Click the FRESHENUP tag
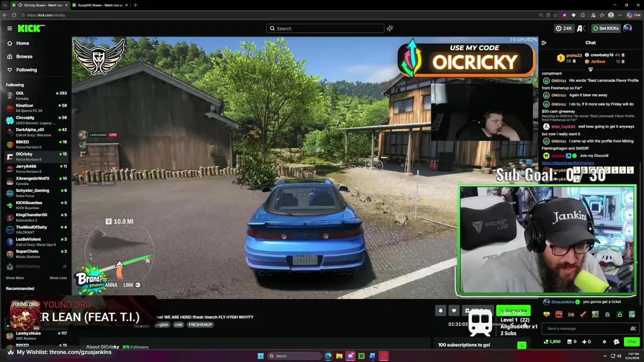This screenshot has width=644, height=362. [x=200, y=325]
